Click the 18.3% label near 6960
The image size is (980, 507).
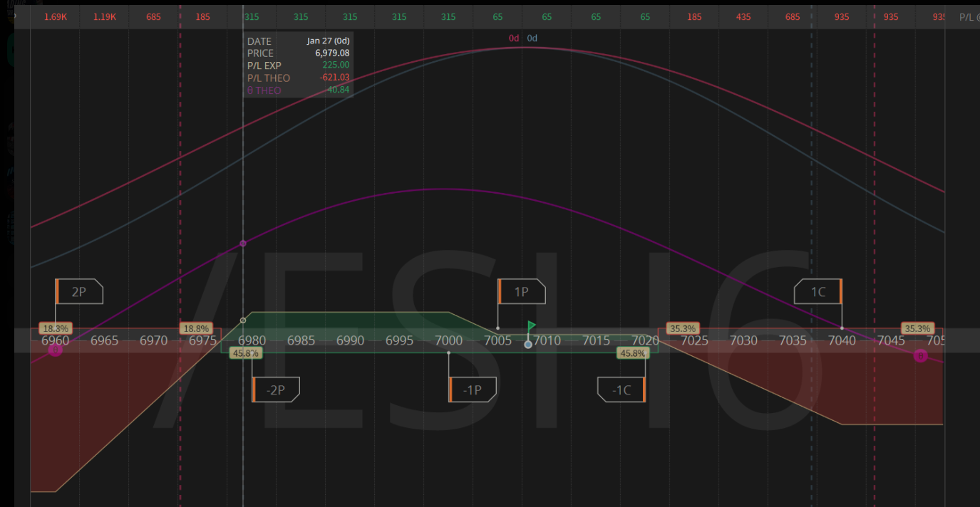pyautogui.click(x=56, y=328)
